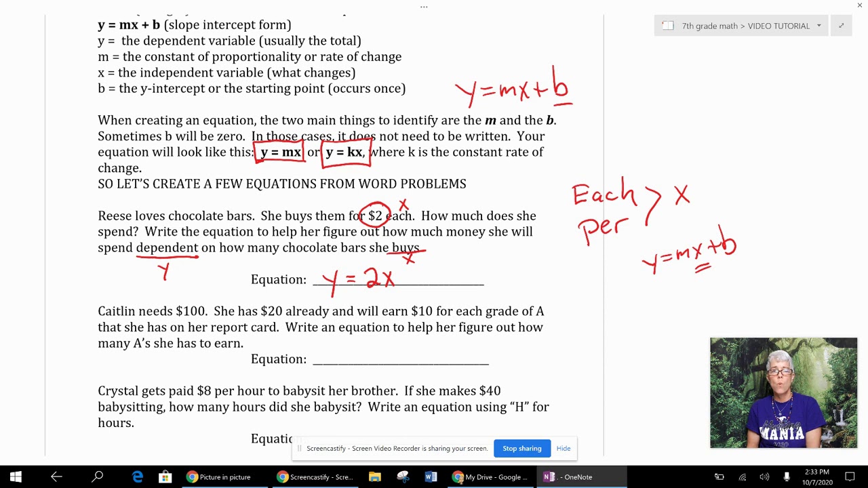Click the taskbar back arrow
The image size is (868, 488).
56,477
